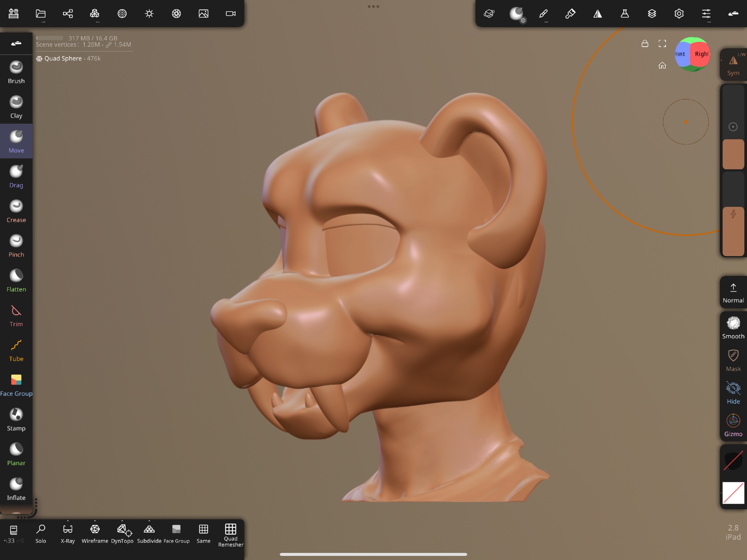Image resolution: width=747 pixels, height=560 pixels.
Task: Open the Settings gear menu
Action: coord(679,14)
